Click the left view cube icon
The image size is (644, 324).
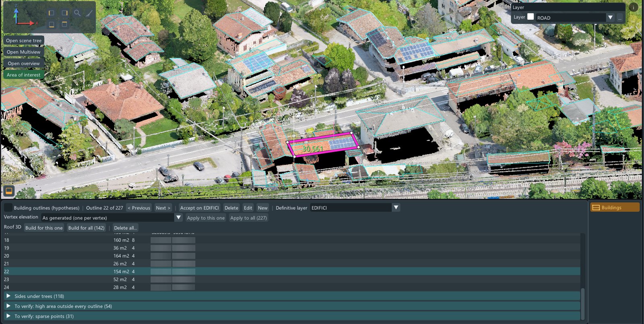point(51,13)
